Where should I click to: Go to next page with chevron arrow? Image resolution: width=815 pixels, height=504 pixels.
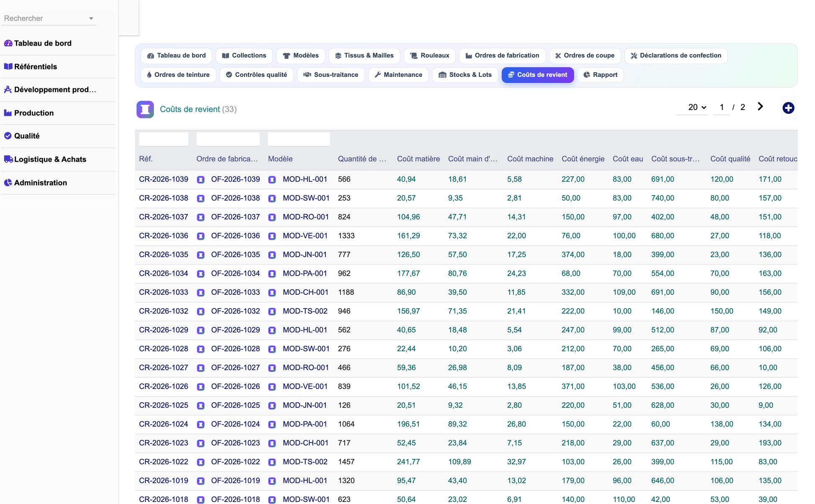click(x=760, y=107)
